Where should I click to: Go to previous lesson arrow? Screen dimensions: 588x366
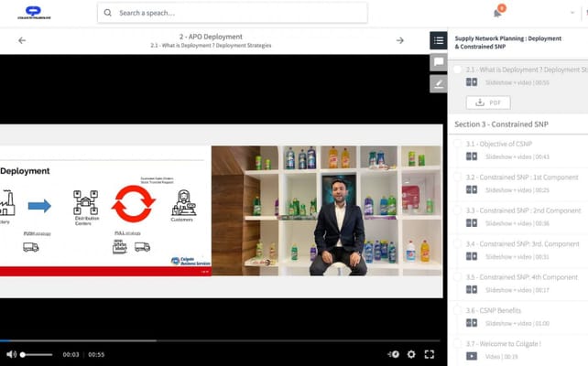point(22,40)
